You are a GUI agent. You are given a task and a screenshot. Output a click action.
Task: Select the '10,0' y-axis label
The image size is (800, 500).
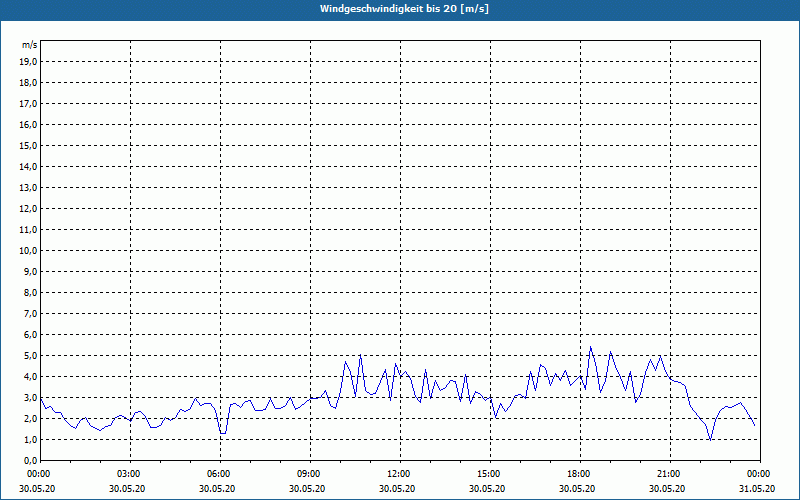coord(29,251)
